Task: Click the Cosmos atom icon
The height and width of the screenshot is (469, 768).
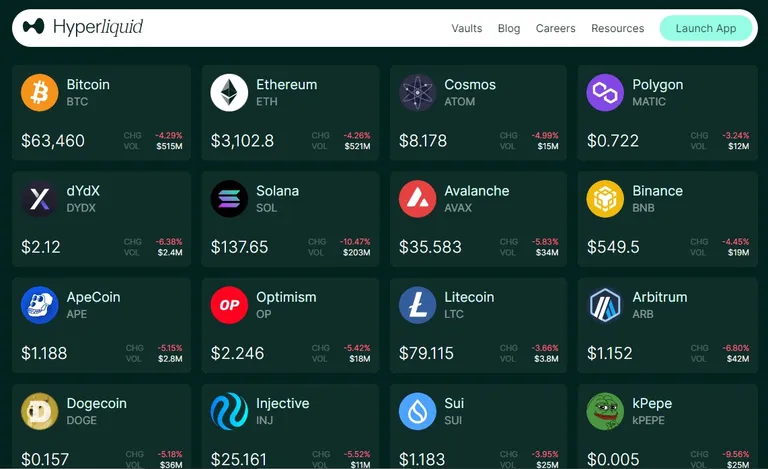Action: (417, 93)
